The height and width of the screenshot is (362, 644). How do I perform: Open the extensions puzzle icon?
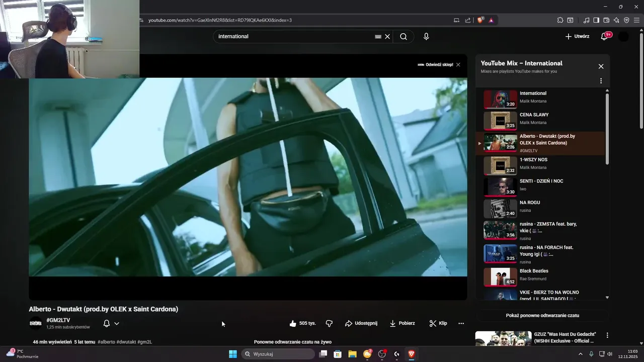click(560, 20)
